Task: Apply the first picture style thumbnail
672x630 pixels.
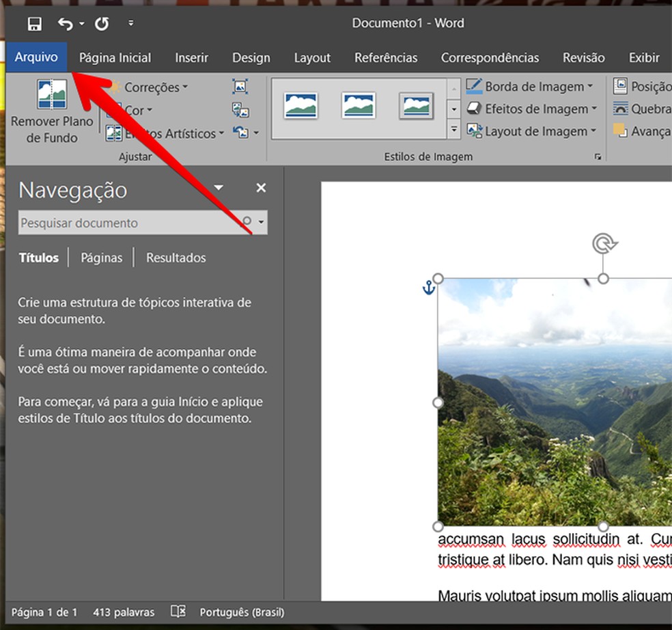Action: tap(301, 105)
